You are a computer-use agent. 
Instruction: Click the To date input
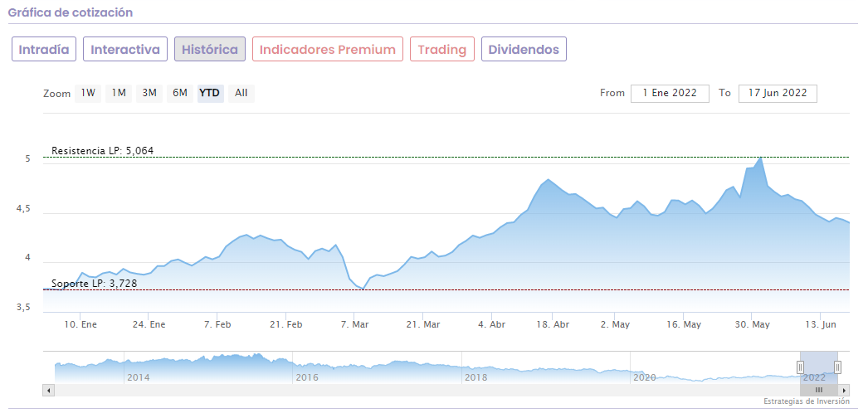pyautogui.click(x=778, y=93)
